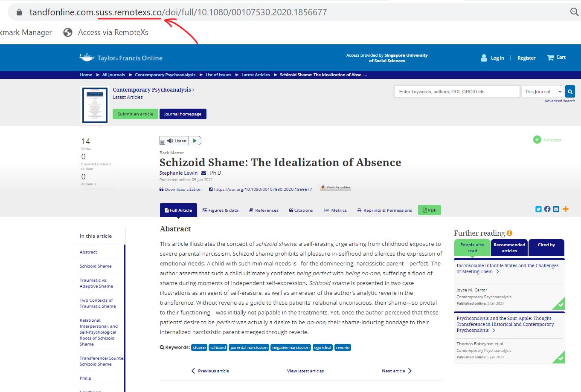
Task: Open the This Journal search scope dropdown
Action: [542, 91]
